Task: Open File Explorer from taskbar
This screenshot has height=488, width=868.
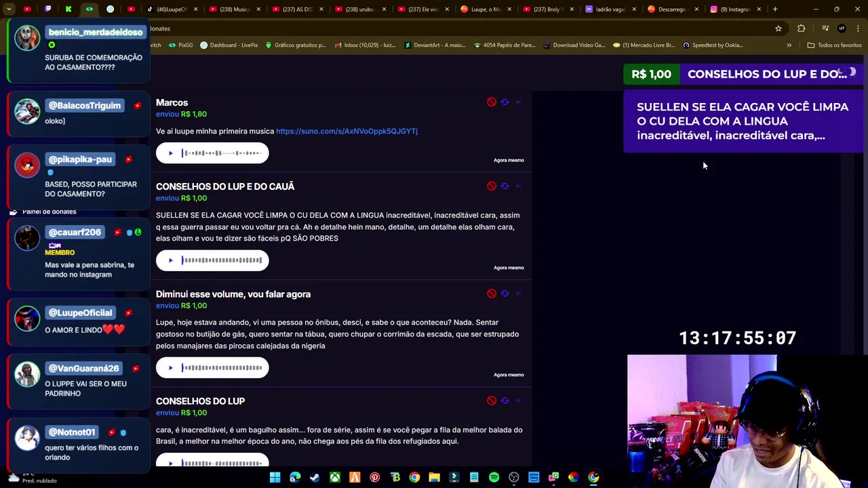Action: (x=434, y=477)
